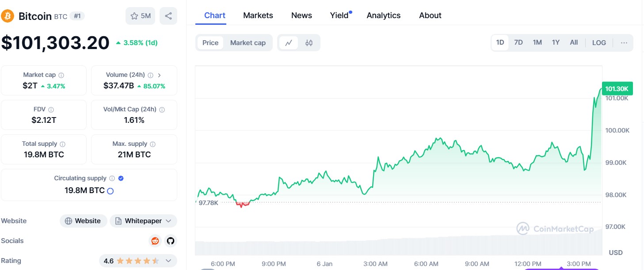Image resolution: width=644 pixels, height=270 pixels.
Task: Click the $2.12T FDV value
Action: click(44, 120)
